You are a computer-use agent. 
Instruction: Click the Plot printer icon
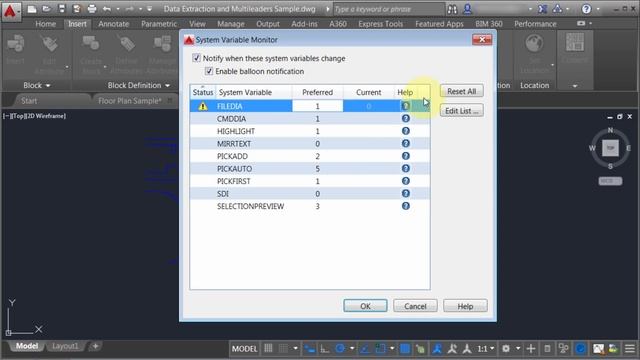click(92, 9)
